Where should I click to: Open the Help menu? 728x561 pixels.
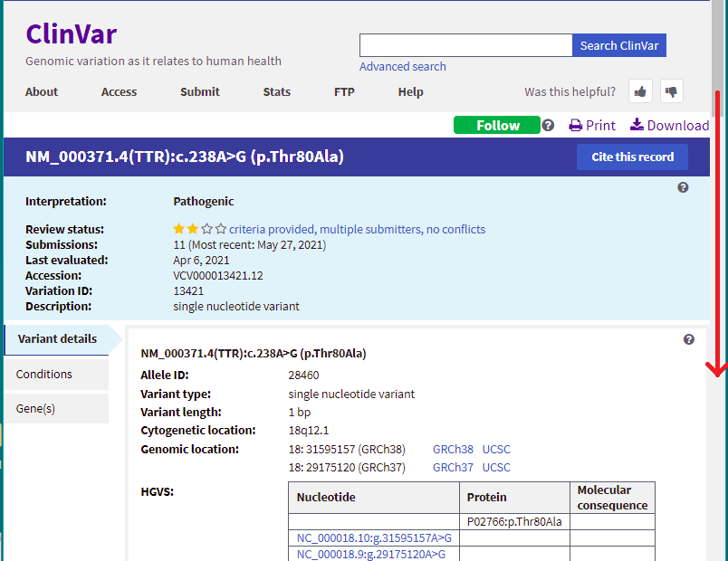click(410, 92)
